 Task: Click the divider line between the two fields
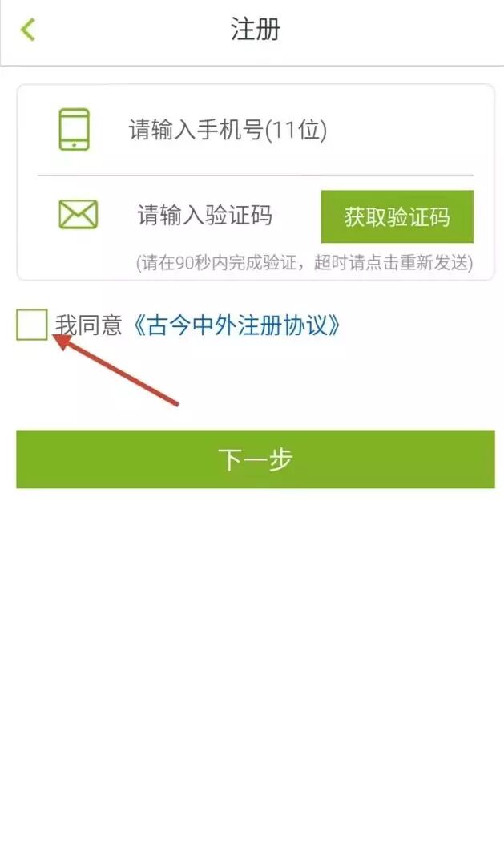256,176
